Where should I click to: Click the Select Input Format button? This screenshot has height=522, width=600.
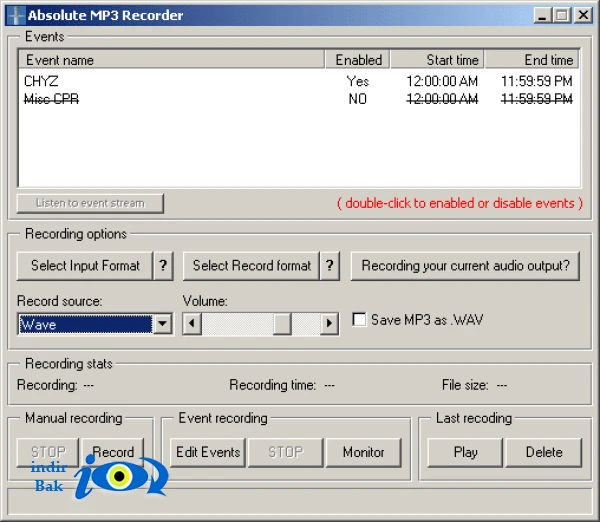point(85,266)
